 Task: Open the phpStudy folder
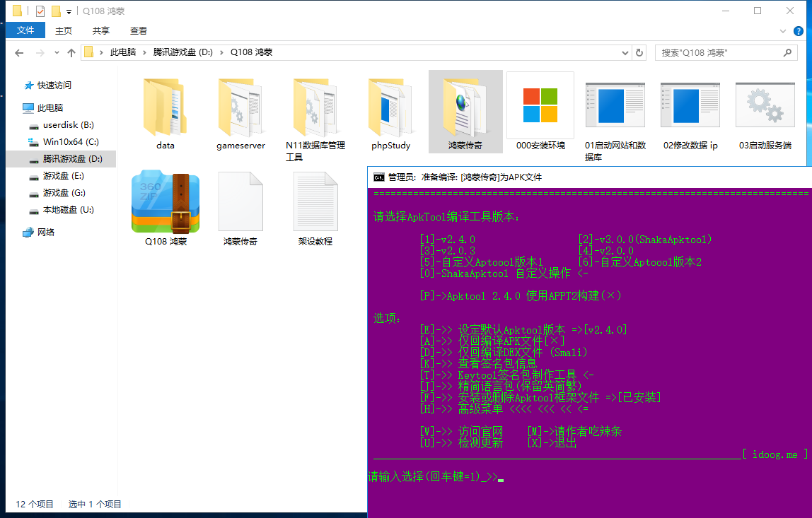pos(390,114)
